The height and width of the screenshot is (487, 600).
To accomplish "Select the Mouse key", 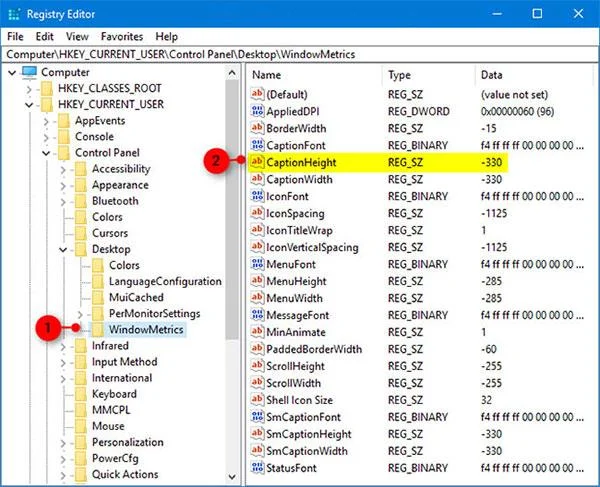I will point(108,426).
